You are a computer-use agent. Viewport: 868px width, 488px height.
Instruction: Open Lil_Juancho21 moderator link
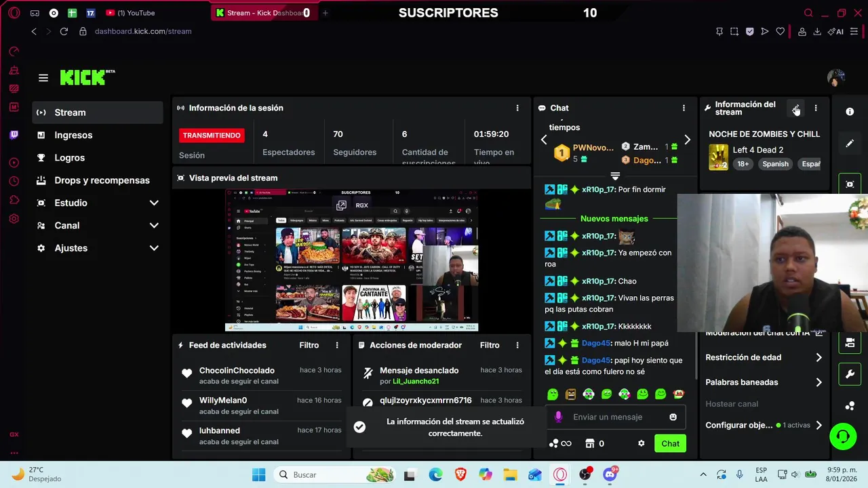coord(416,382)
